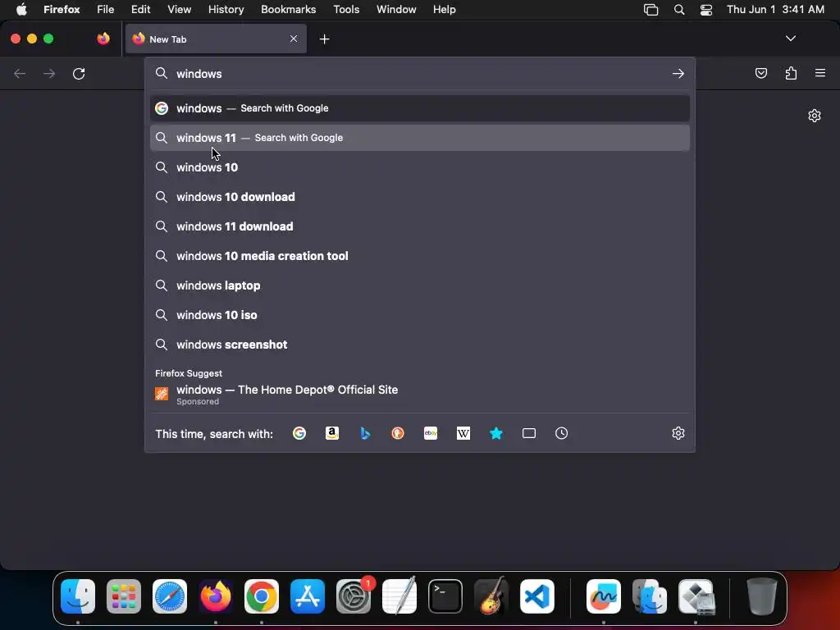Open GarageBand from the Dock
The width and height of the screenshot is (840, 630).
click(491, 596)
